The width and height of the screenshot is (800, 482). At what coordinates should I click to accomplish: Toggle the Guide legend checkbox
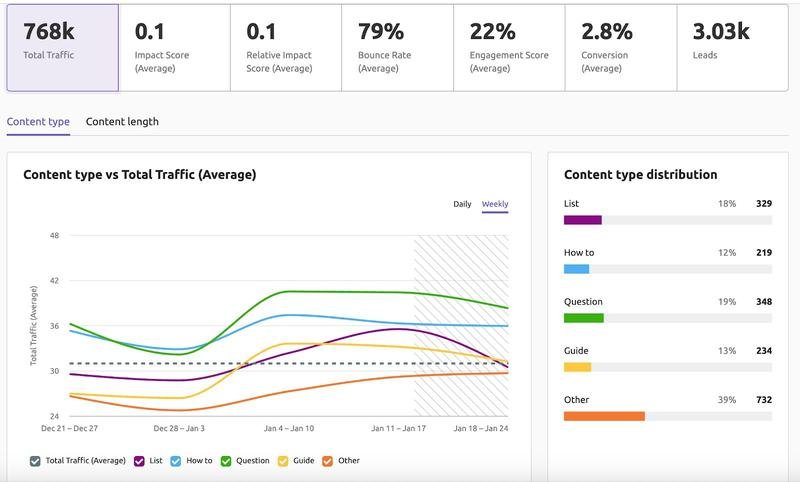pyautogui.click(x=283, y=461)
